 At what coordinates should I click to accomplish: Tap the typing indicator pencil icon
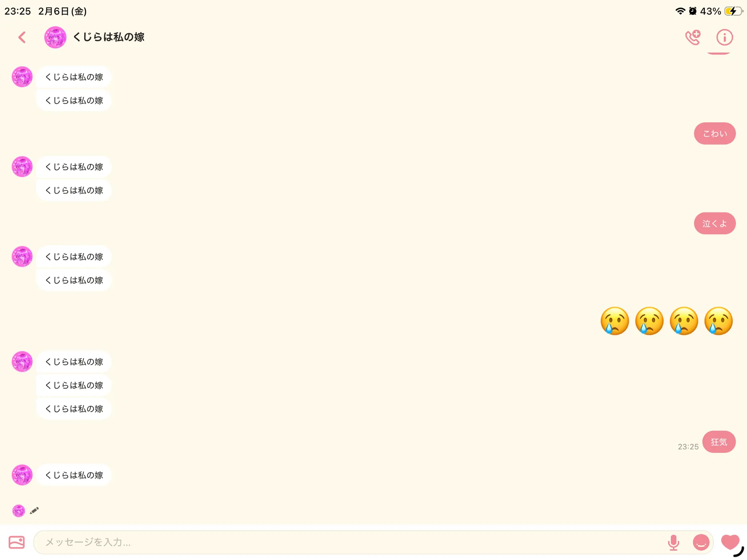tap(34, 511)
